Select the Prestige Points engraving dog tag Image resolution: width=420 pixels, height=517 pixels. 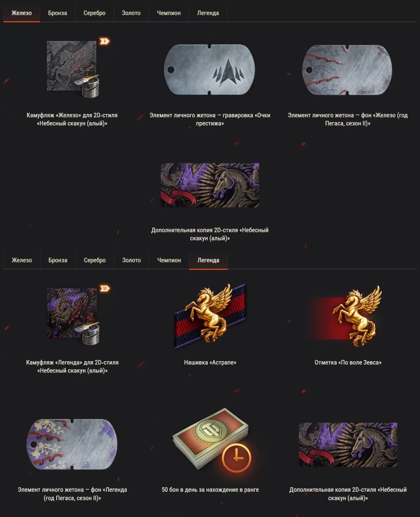[x=210, y=69]
